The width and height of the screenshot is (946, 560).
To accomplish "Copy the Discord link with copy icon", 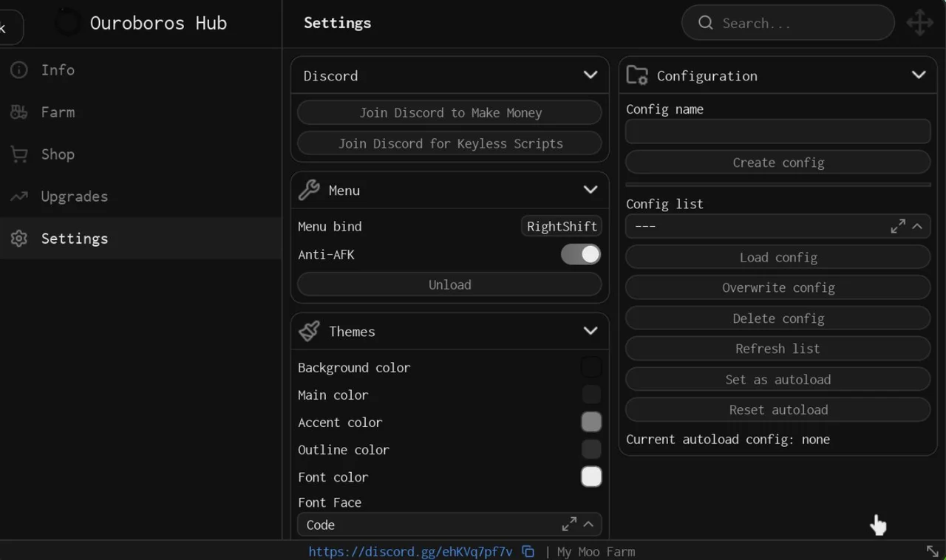I will [528, 551].
